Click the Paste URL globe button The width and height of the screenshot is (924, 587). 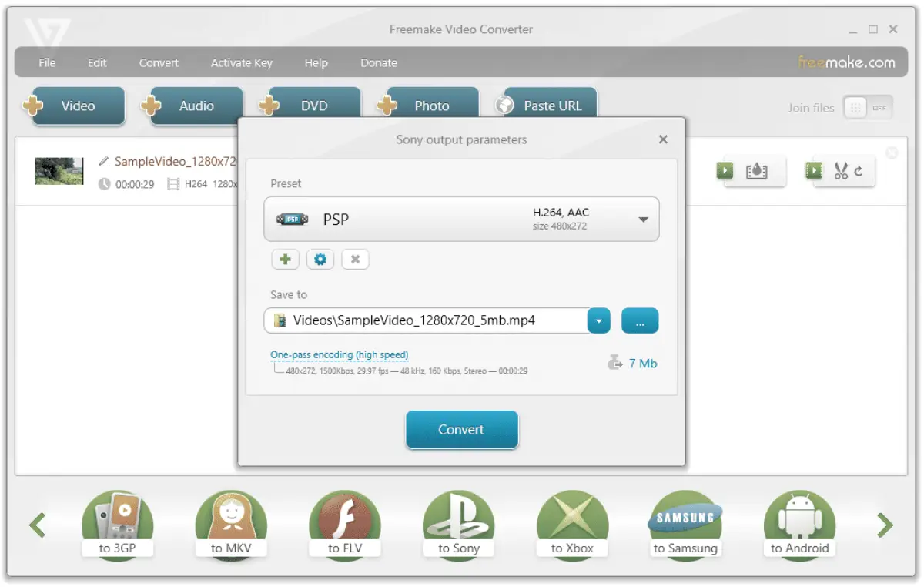pos(546,104)
